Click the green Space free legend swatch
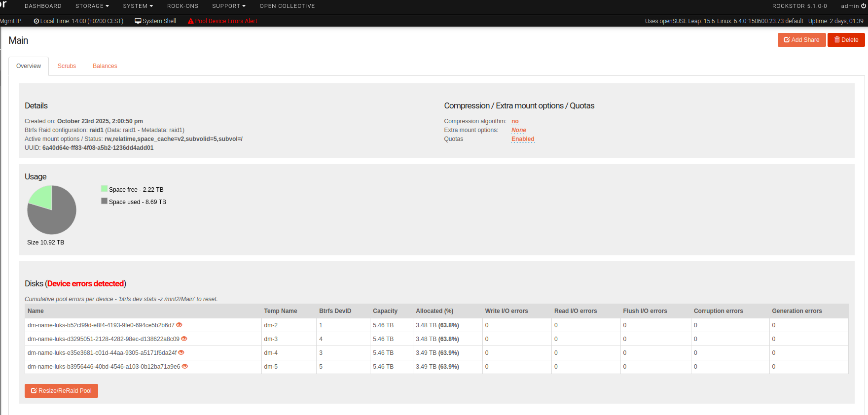The image size is (868, 415). pos(104,189)
